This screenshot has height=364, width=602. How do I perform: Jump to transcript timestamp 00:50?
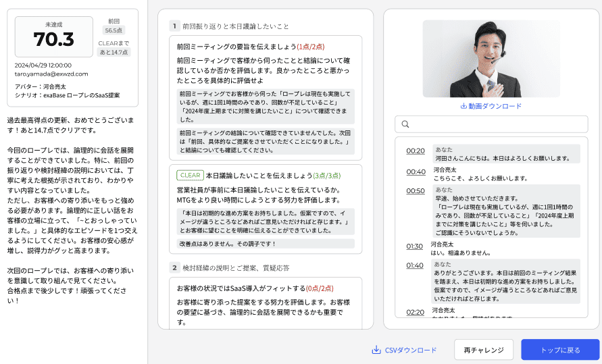416,191
